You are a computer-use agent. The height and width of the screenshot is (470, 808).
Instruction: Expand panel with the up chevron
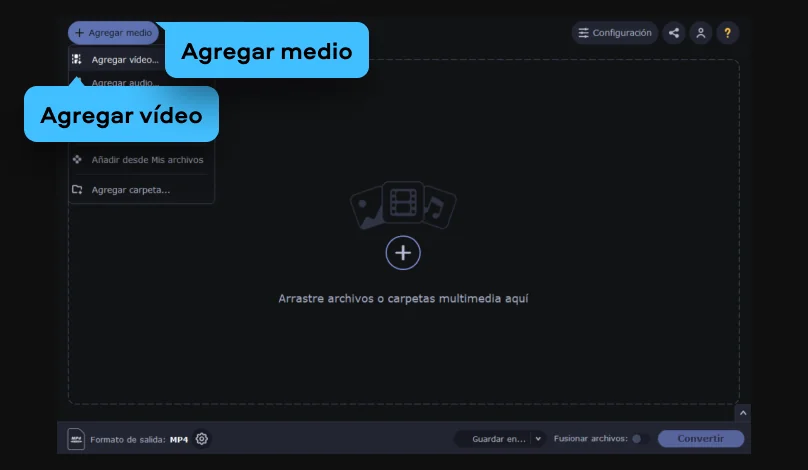pyautogui.click(x=742, y=412)
